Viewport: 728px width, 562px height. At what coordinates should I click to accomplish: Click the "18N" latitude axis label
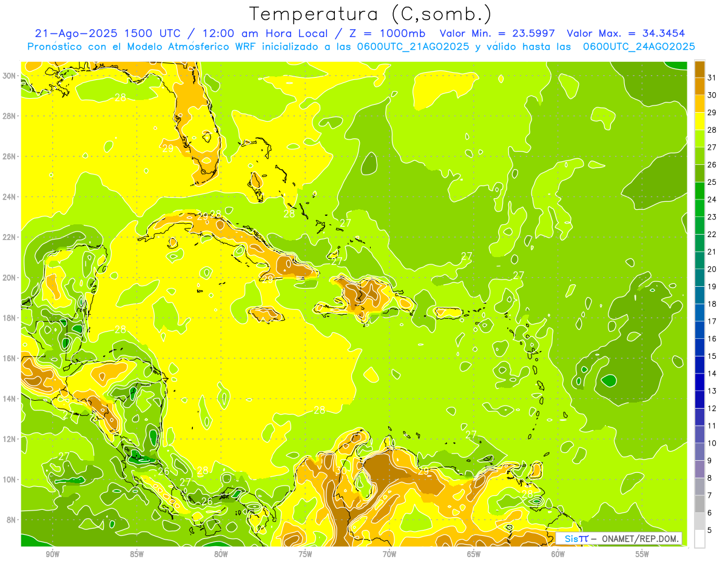[10, 318]
